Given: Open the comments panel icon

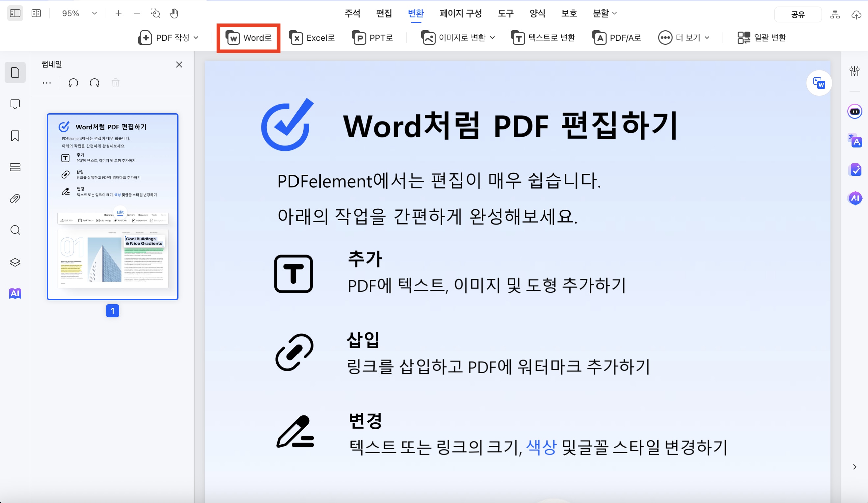Looking at the screenshot, I should tap(15, 104).
